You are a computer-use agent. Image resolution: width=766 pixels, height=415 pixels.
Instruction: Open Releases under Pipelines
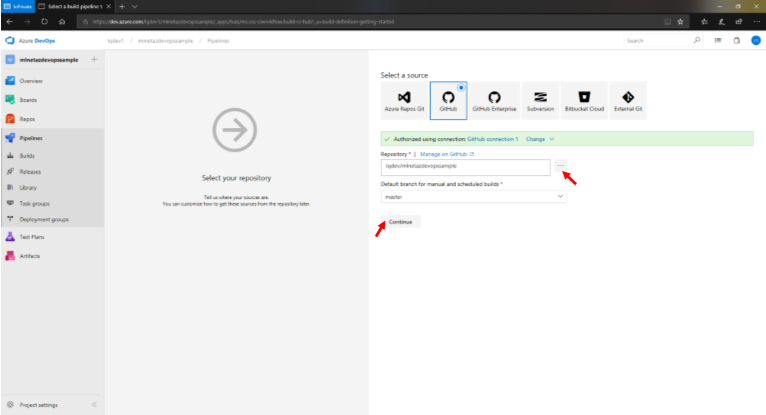[x=31, y=171]
